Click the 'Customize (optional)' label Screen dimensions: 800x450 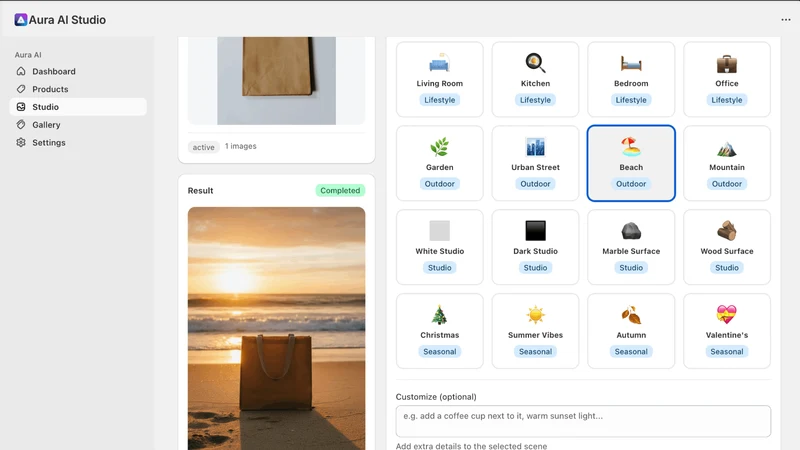436,396
